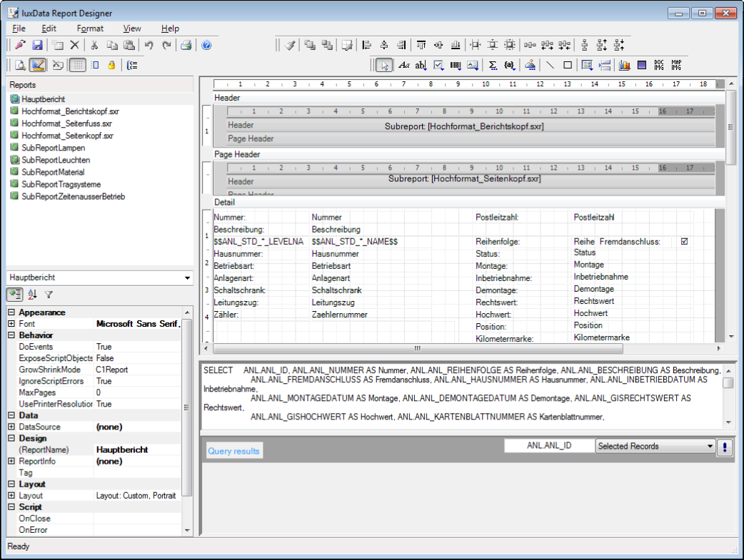Select the barcode field tool

tap(456, 65)
